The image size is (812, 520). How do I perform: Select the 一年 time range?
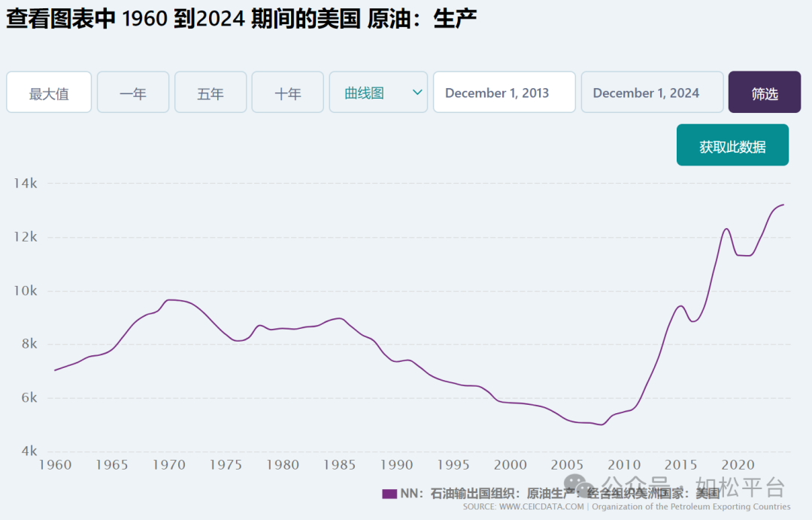point(133,93)
